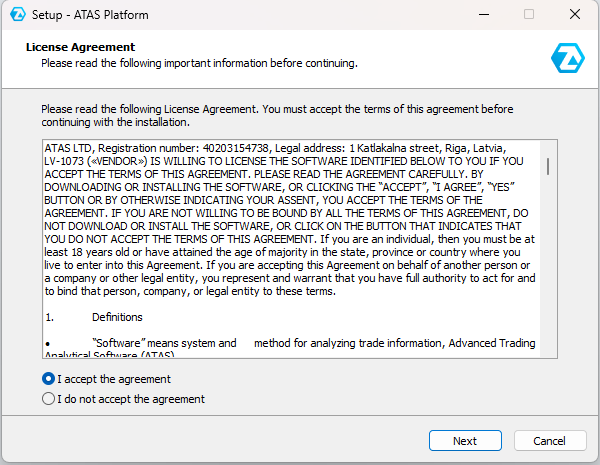Cancel the ATAS Platform setup

[550, 441]
